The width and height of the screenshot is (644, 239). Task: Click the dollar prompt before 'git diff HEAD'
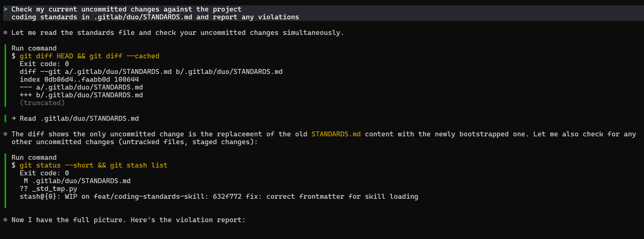coord(14,56)
